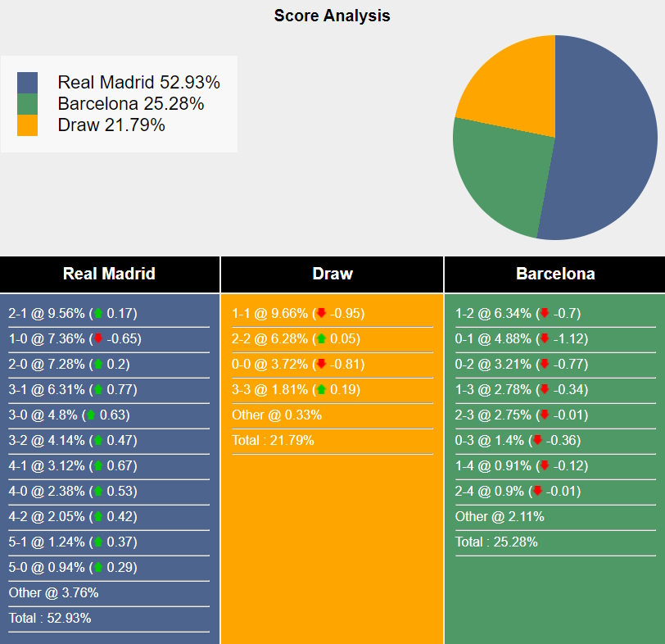Click the green up arrow beside 2-1 score
This screenshot has width=665, height=644.
click(x=98, y=313)
